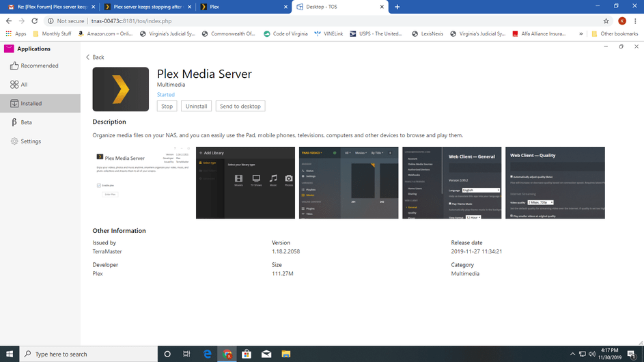
Task: Open the network status tray icon
Action: [583, 354]
